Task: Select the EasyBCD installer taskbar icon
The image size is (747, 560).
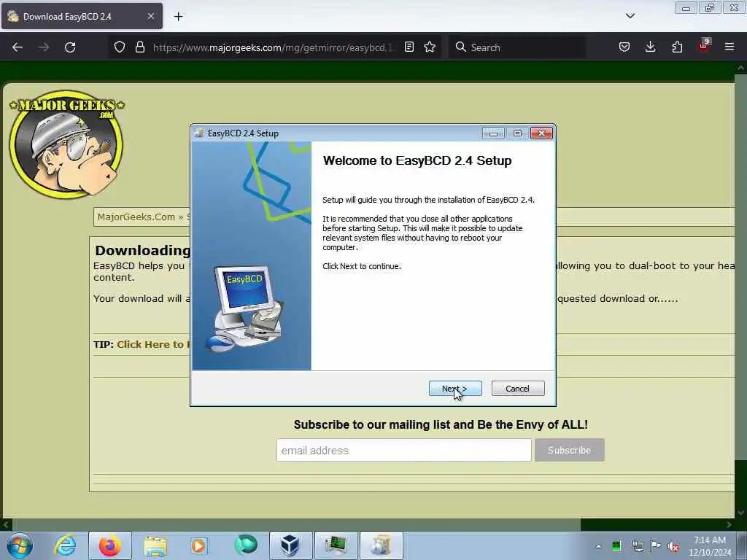Action: tap(381, 545)
